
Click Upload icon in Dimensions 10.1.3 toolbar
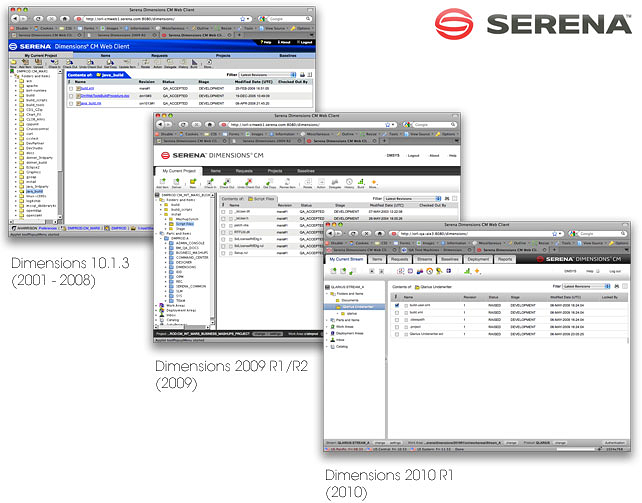[x=38, y=62]
